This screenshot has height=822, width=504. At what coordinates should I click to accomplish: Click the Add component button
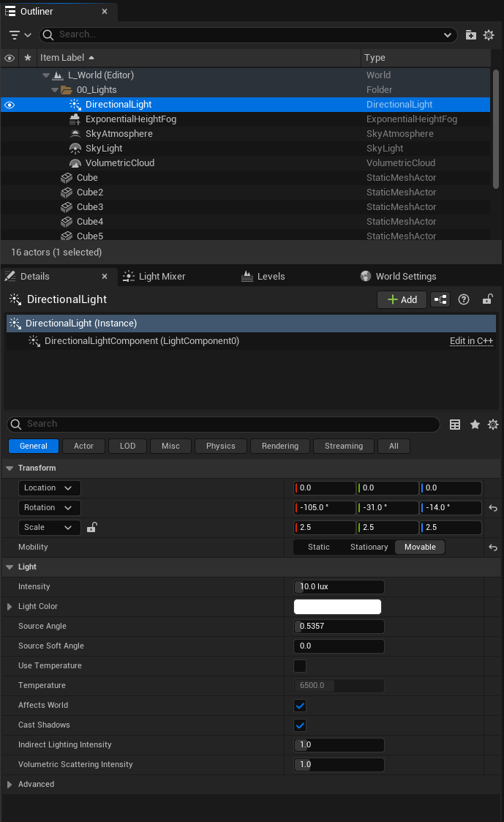[402, 299]
